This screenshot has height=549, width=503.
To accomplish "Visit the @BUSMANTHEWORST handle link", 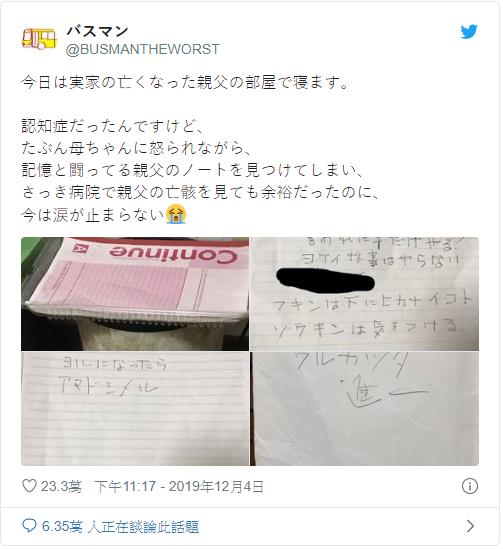I will pyautogui.click(x=143, y=49).
